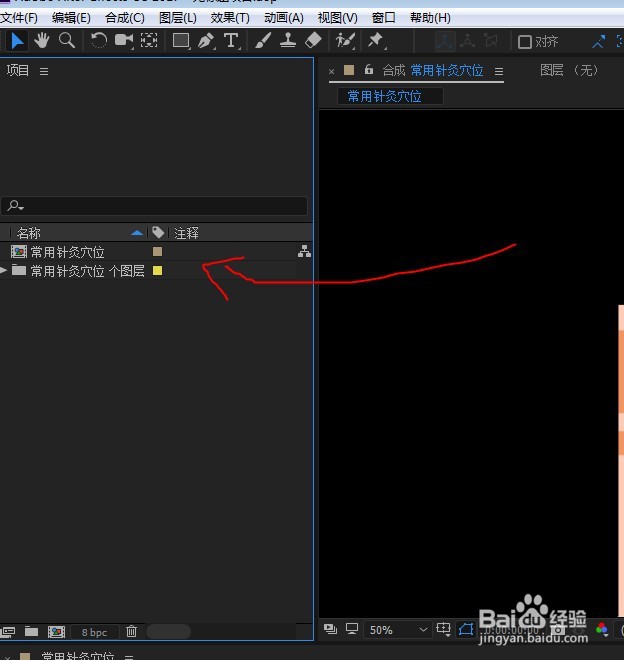Click the View Axis mode icon

click(491, 41)
